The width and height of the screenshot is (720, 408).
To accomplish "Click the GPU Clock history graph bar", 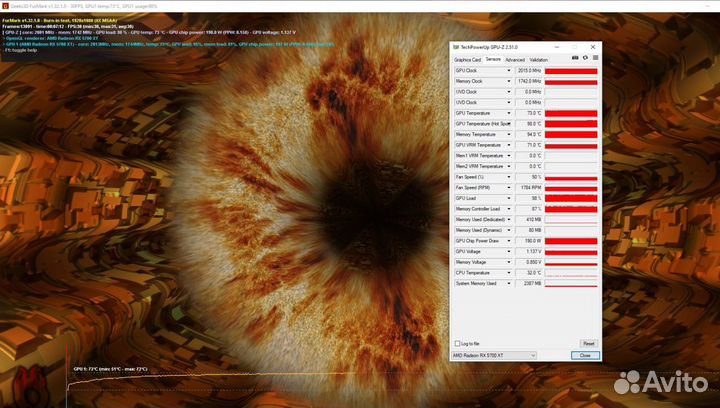I will (x=571, y=71).
